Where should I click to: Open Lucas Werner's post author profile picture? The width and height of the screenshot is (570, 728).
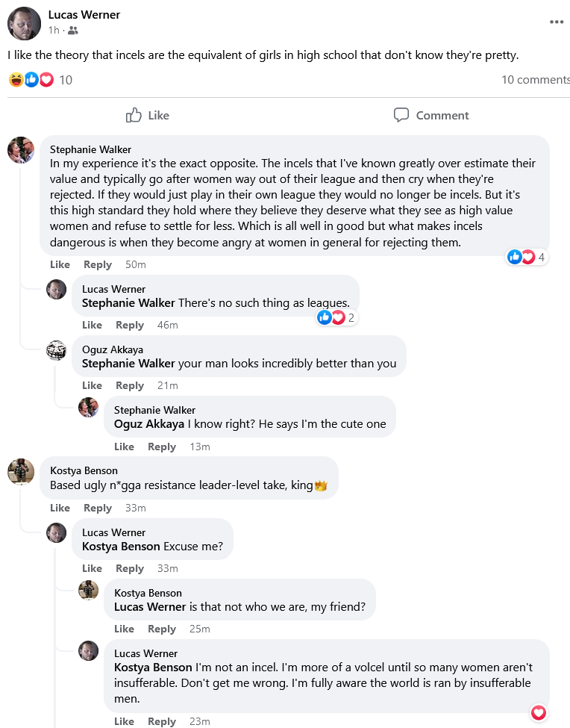click(x=24, y=23)
